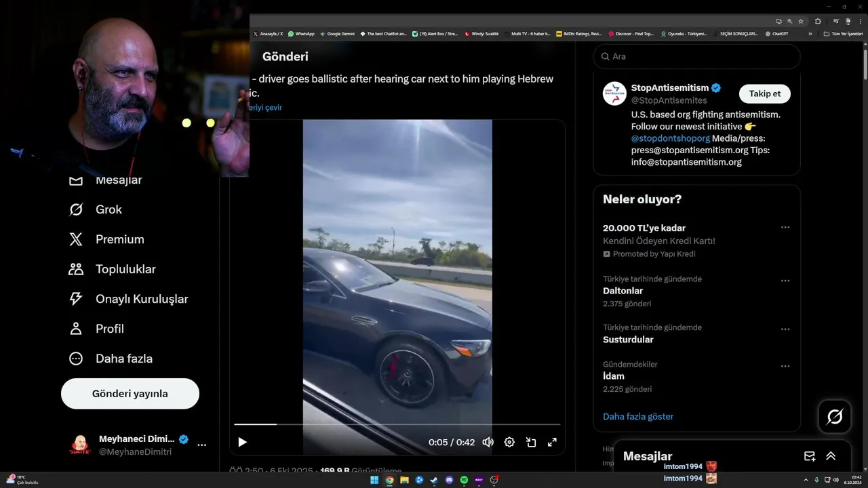Open account menu dots beside Meyhaneci Dimitri
The width and height of the screenshot is (868, 488).
pyautogui.click(x=201, y=445)
